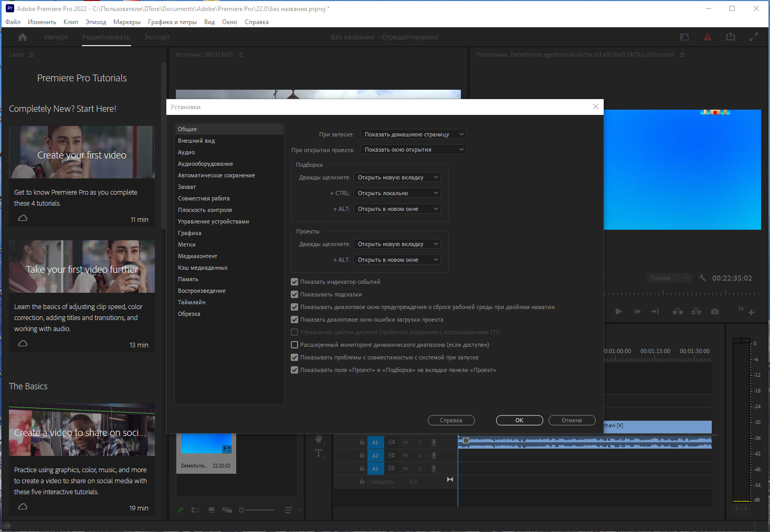Select the Hand tool
This screenshot has width=770, height=532.
pyautogui.click(x=319, y=439)
